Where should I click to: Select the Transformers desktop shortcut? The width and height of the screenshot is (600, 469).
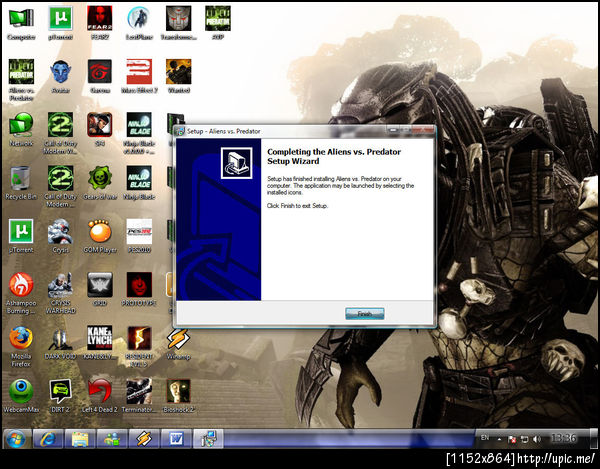(x=178, y=23)
